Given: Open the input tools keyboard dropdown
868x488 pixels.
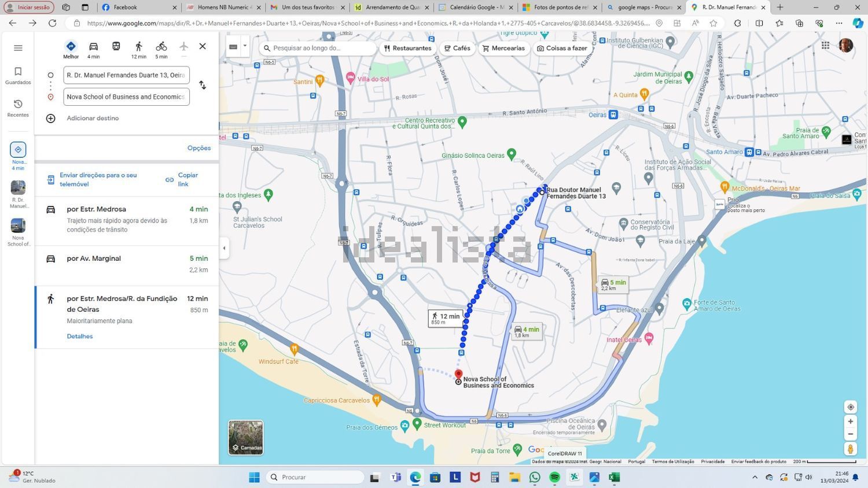Looking at the screenshot, I should [x=238, y=46].
